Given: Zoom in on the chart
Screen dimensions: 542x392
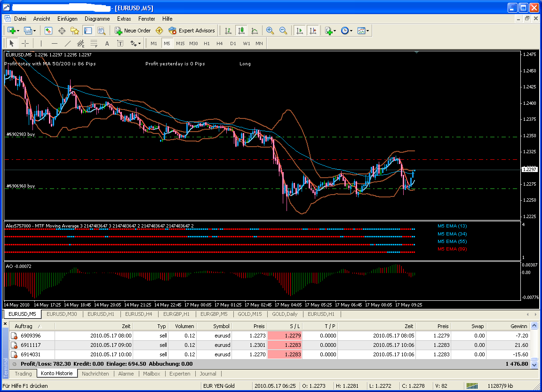Looking at the screenshot, I should click(270, 30).
